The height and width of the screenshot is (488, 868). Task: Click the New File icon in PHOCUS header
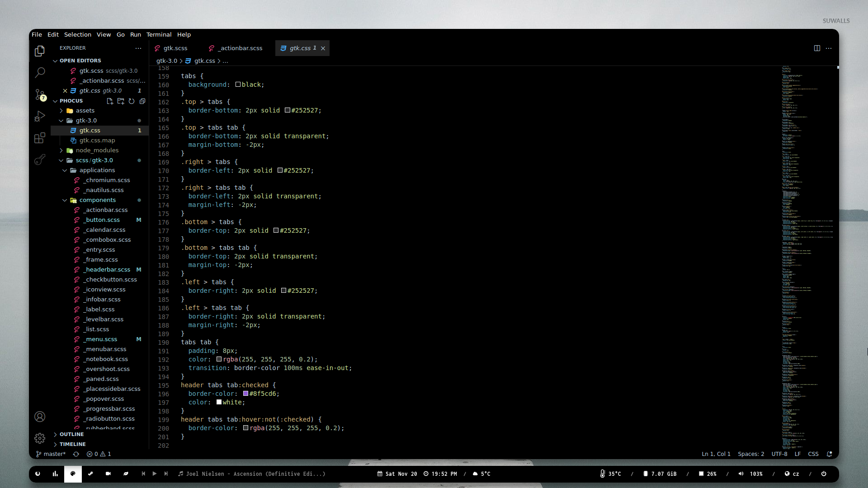click(x=110, y=101)
